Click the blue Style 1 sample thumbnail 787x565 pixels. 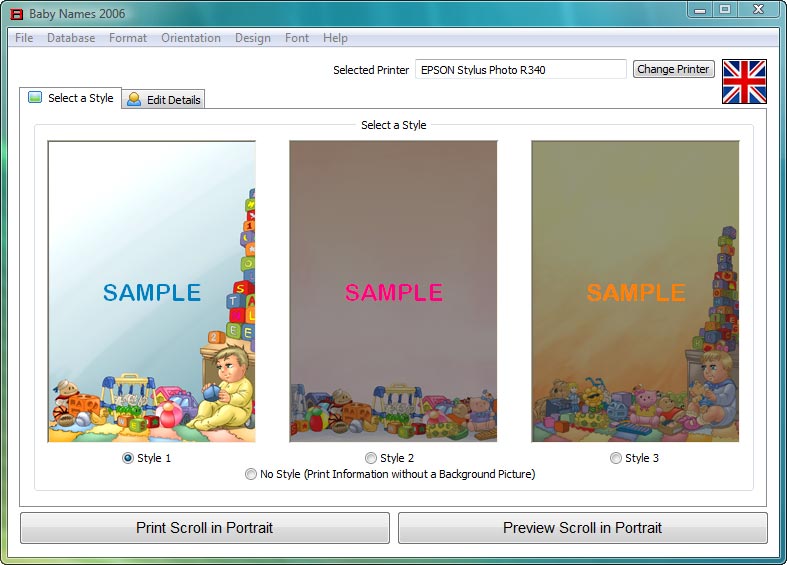click(x=152, y=292)
